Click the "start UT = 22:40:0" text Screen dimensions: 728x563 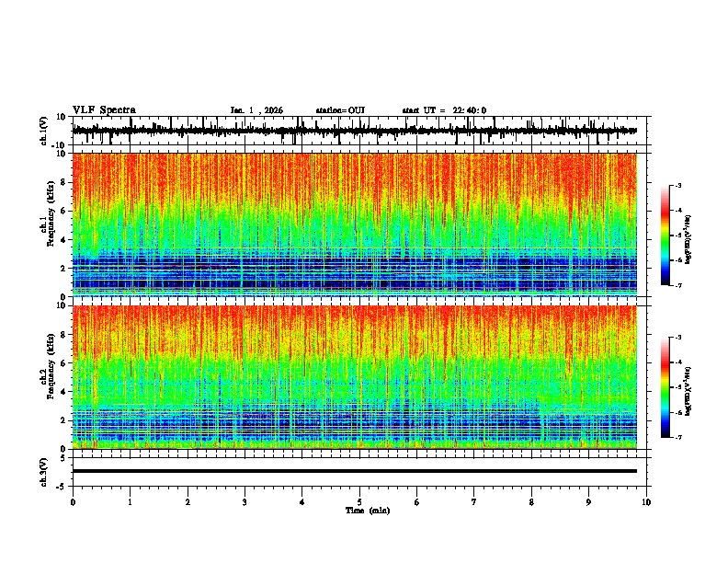click(444, 110)
